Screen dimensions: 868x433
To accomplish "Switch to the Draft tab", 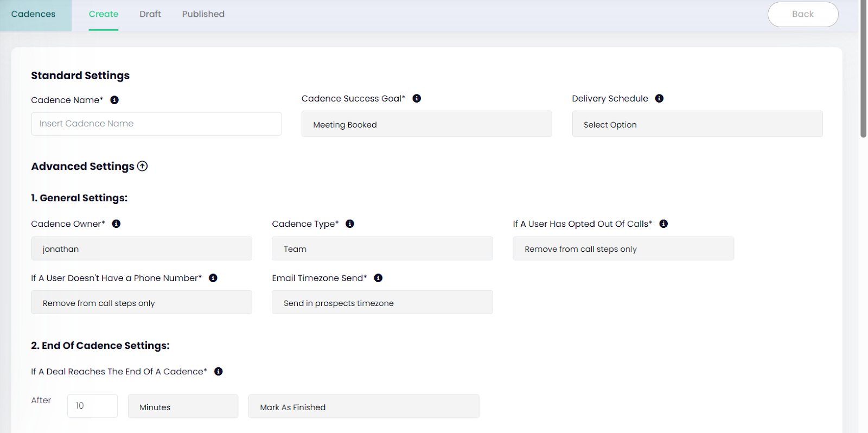I will pos(150,14).
